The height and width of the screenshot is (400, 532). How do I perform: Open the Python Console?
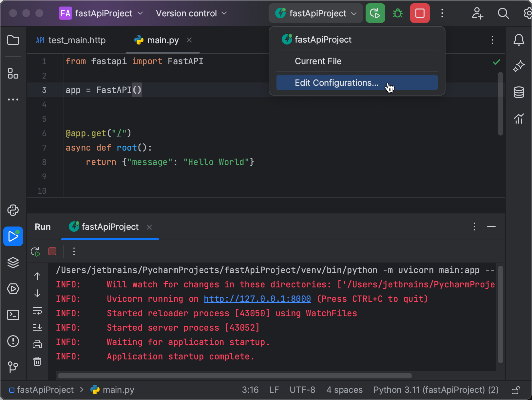point(13,210)
